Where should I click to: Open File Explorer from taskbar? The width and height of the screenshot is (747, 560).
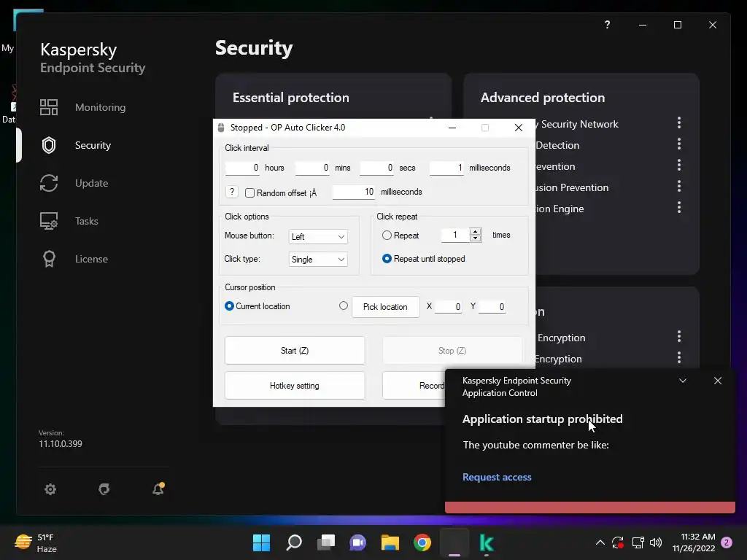tap(390, 542)
